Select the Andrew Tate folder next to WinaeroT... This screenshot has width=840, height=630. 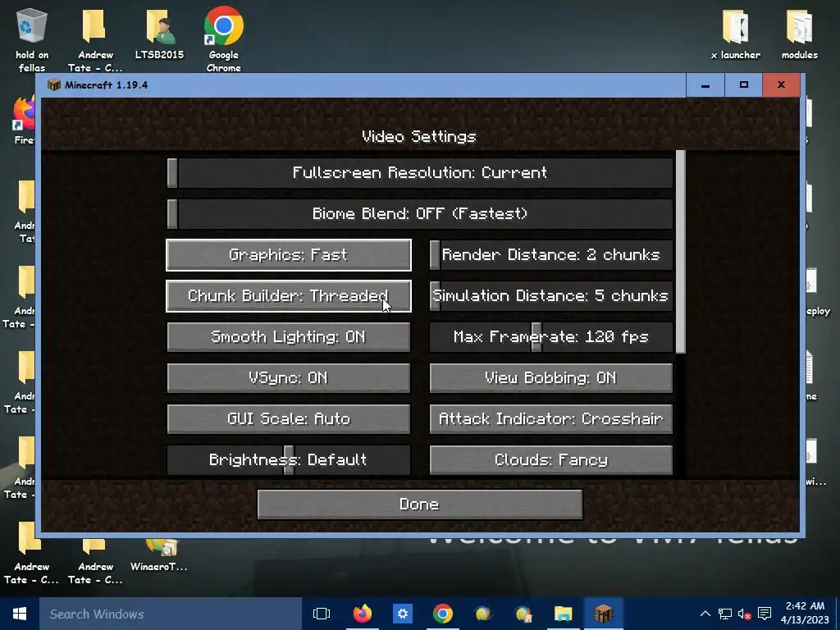pos(95,561)
